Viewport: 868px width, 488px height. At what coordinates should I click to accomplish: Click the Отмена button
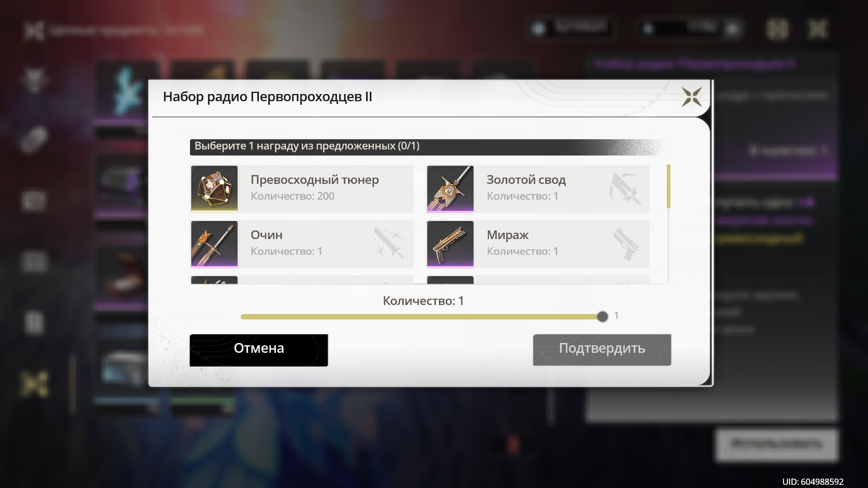[259, 350]
